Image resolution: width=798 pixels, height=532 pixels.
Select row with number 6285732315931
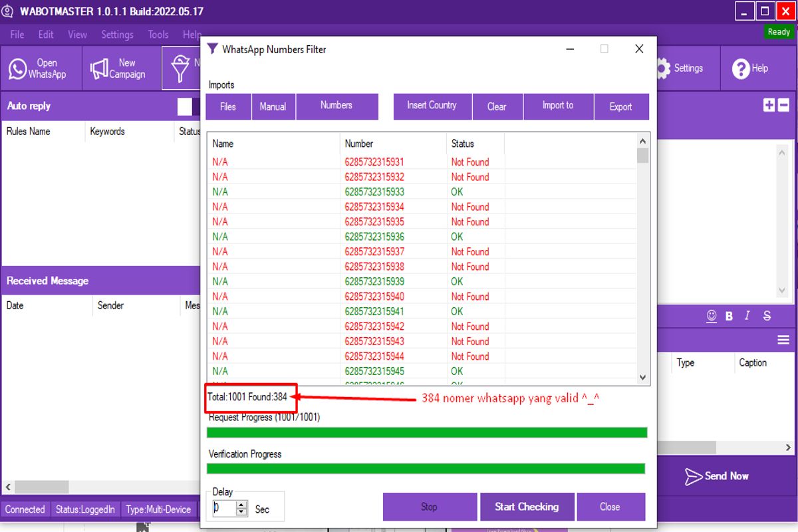(x=422, y=162)
